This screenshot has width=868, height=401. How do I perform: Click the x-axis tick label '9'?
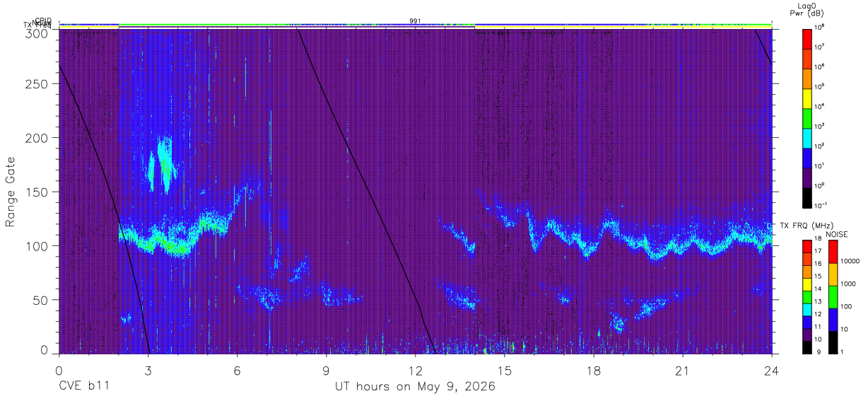coord(326,371)
